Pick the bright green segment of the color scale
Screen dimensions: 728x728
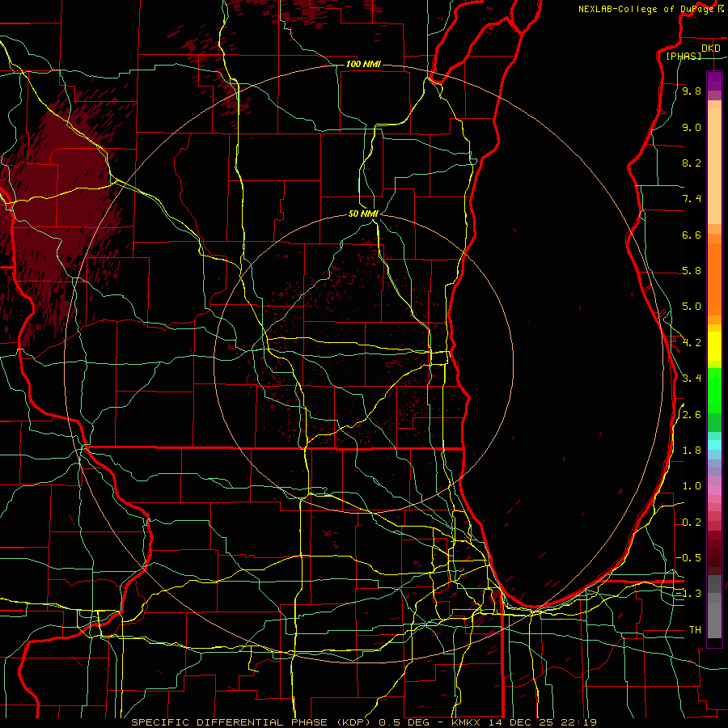tap(714, 390)
